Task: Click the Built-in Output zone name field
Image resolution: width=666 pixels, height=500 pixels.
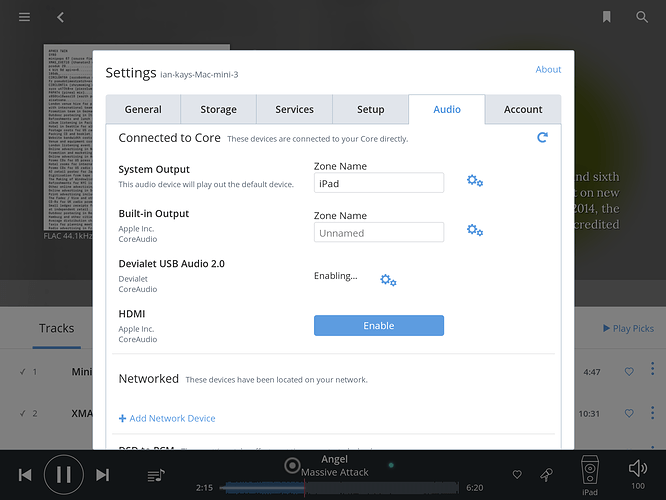Action: 379,232
